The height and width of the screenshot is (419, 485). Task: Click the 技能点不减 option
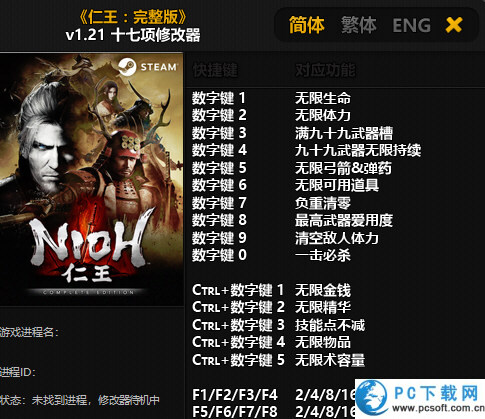(x=330, y=325)
